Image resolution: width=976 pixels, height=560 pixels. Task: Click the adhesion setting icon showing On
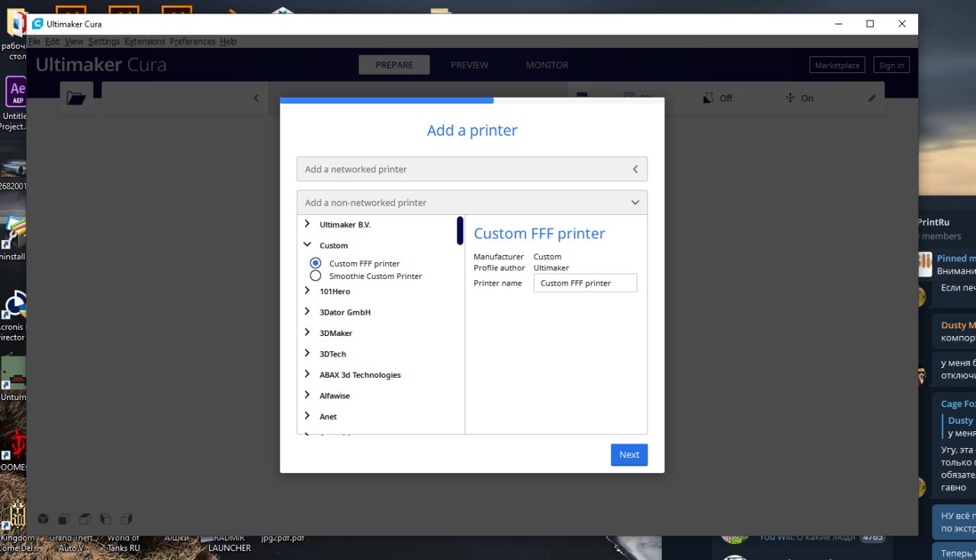pos(790,98)
